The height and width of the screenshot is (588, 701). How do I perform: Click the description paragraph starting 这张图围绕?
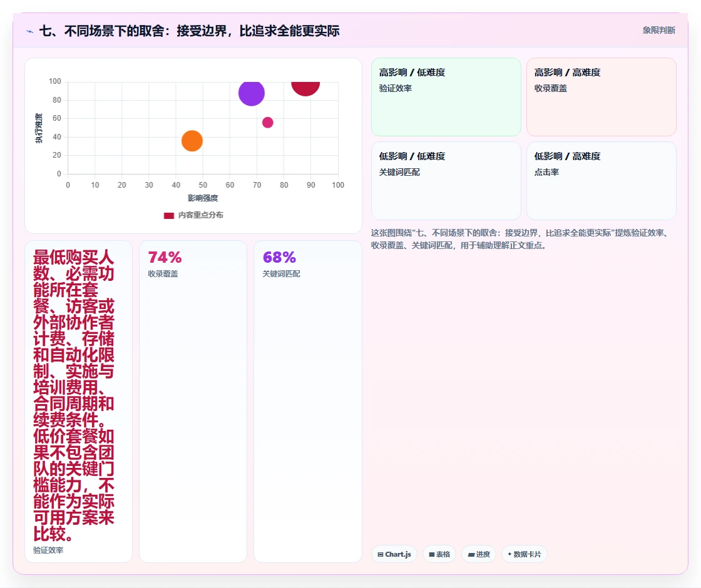[x=519, y=239]
